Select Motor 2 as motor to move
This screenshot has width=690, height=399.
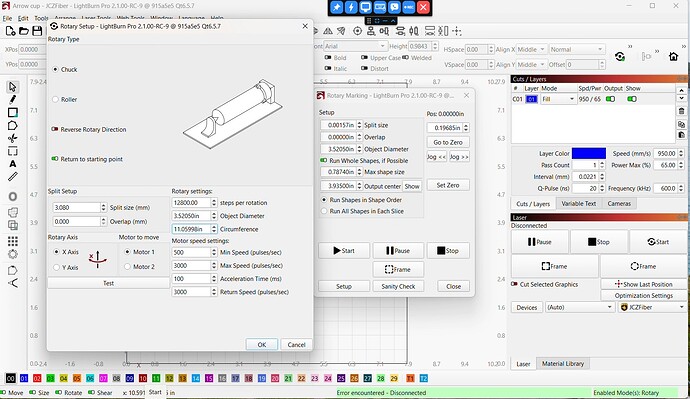[x=127, y=267]
